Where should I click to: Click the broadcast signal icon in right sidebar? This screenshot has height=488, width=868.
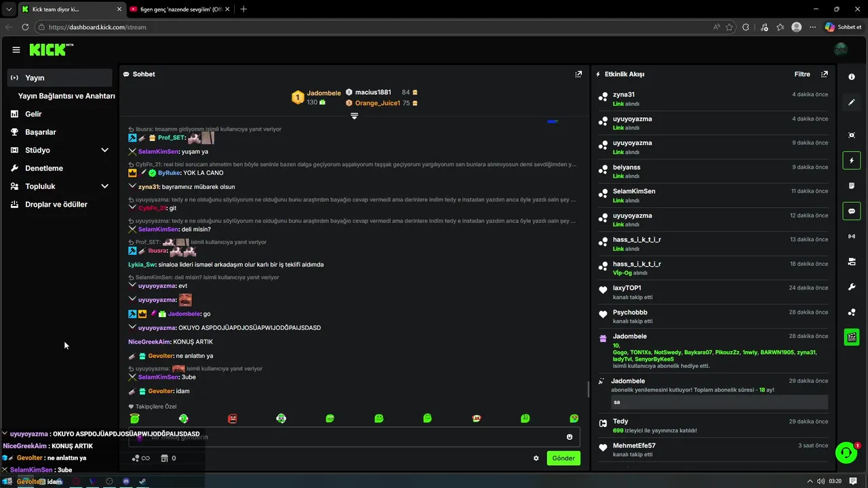pyautogui.click(x=852, y=236)
